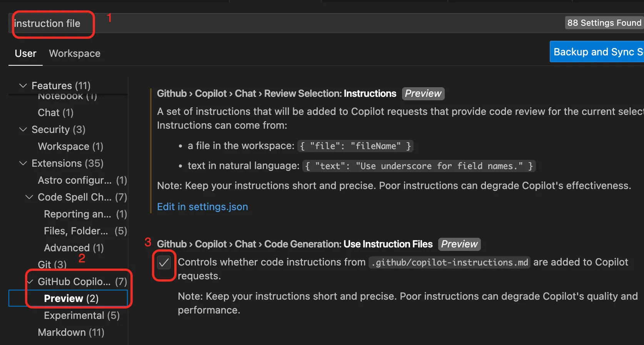Collapse the Code Spell Checker subtree
644x345 pixels.
(x=29, y=197)
